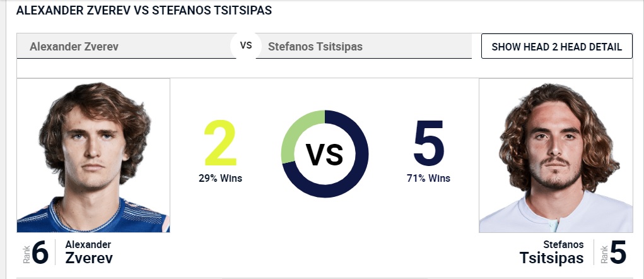Open Stefanos Tsitsipas's portrait photo
This screenshot has height=279, width=644.
[556, 155]
